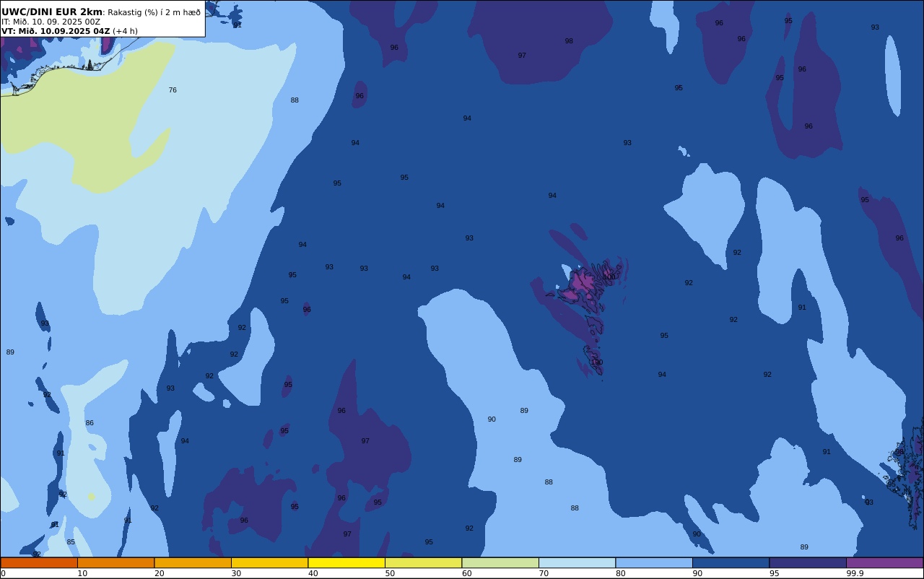924x579 pixels.
Task: Click the legend tick label '0'
Action: 3,573
